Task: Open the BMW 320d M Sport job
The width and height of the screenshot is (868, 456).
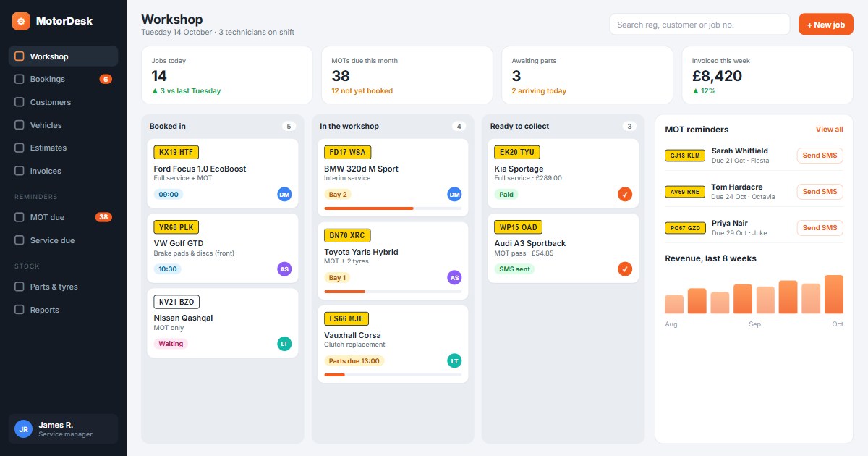Action: tap(393, 177)
